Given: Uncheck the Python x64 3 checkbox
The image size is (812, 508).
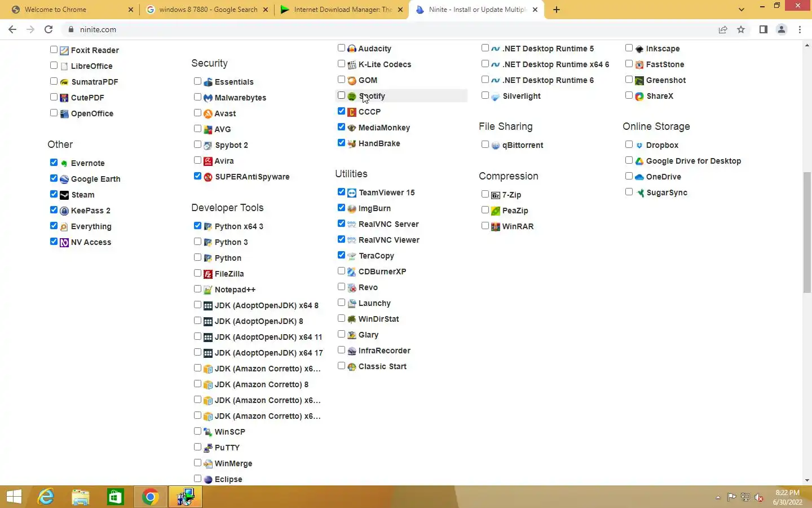Looking at the screenshot, I should click(x=197, y=226).
